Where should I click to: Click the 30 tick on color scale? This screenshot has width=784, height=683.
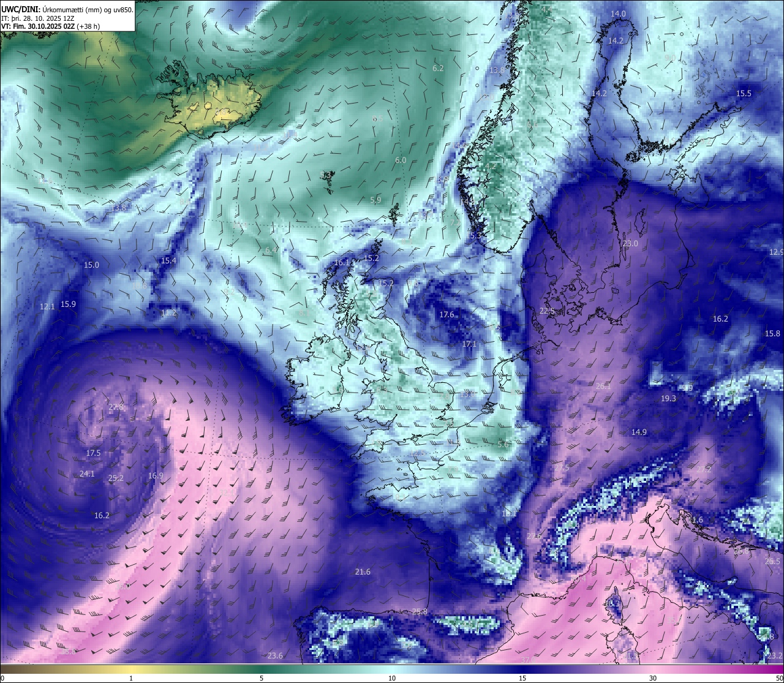coord(653,678)
